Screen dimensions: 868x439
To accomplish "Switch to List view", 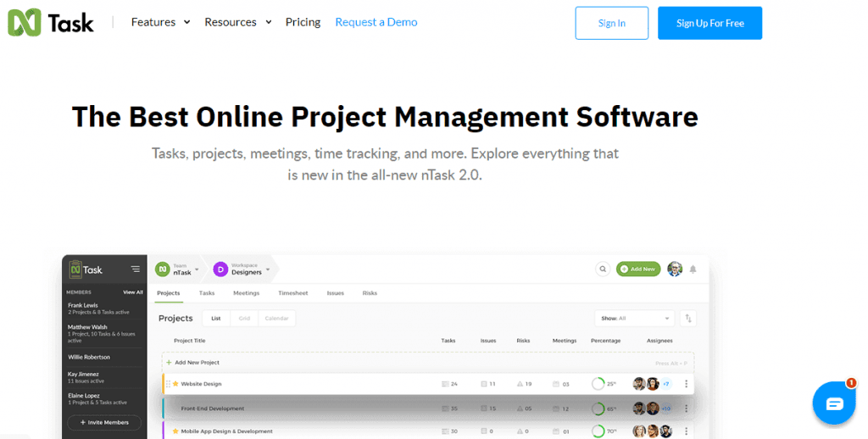I will tap(216, 319).
